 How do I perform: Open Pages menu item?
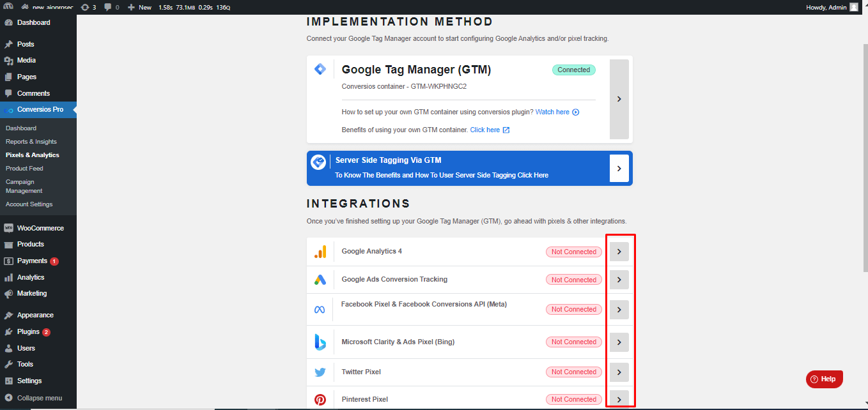point(38,77)
